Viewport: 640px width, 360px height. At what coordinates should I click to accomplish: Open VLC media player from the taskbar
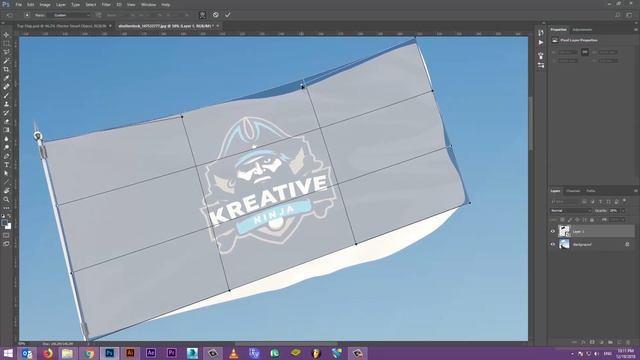pos(234,353)
